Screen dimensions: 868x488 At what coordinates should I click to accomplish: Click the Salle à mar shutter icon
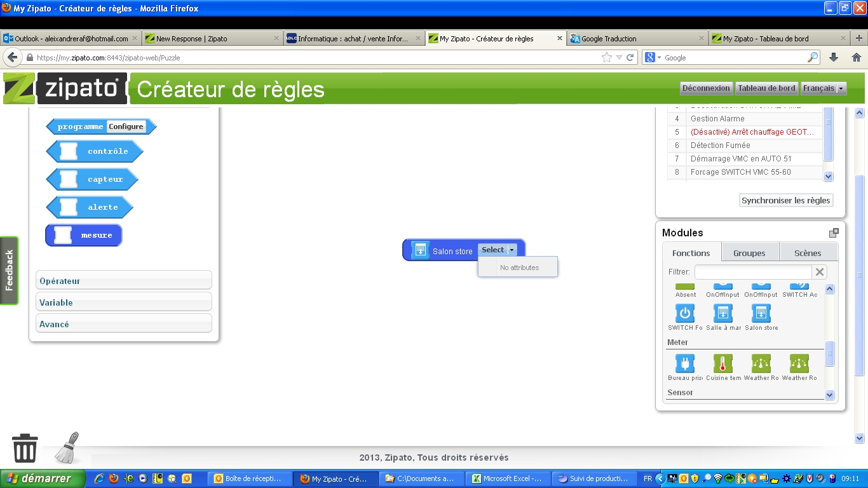coord(723,313)
